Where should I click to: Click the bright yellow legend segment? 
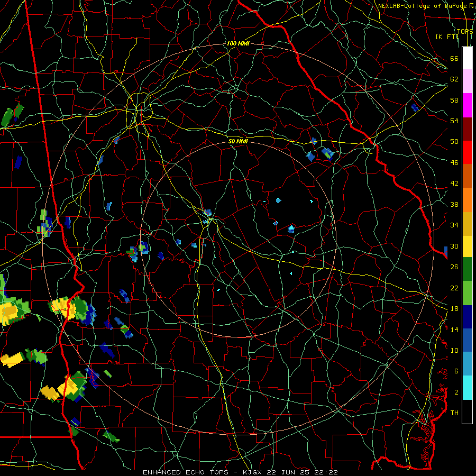[467, 246]
